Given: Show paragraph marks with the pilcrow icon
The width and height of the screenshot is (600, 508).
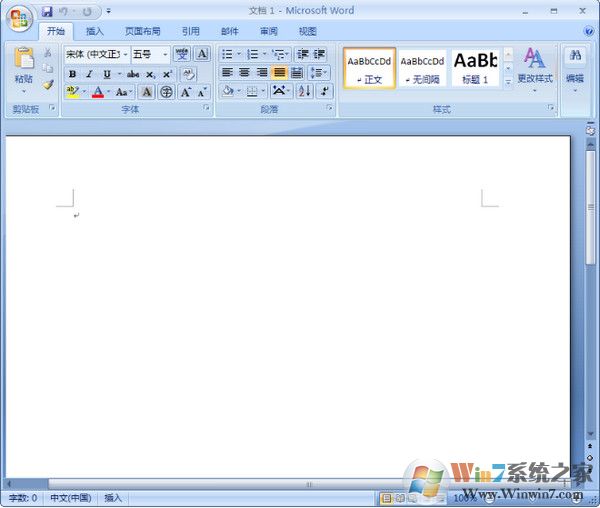Looking at the screenshot, I should click(323, 91).
